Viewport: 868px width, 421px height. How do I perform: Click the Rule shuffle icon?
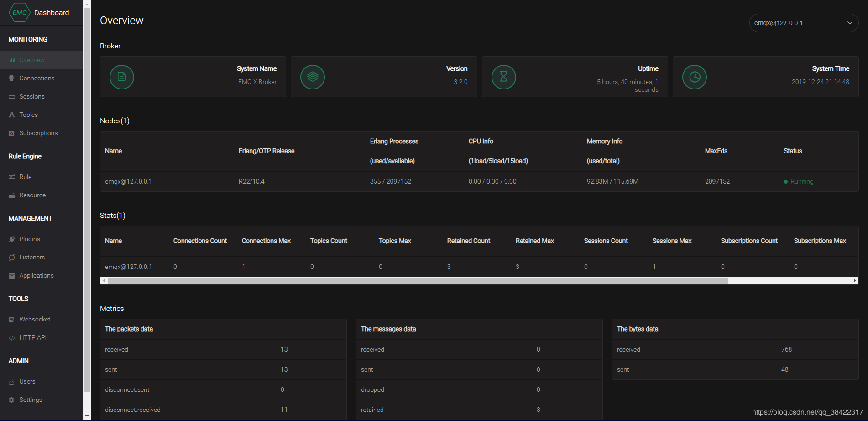(12, 177)
